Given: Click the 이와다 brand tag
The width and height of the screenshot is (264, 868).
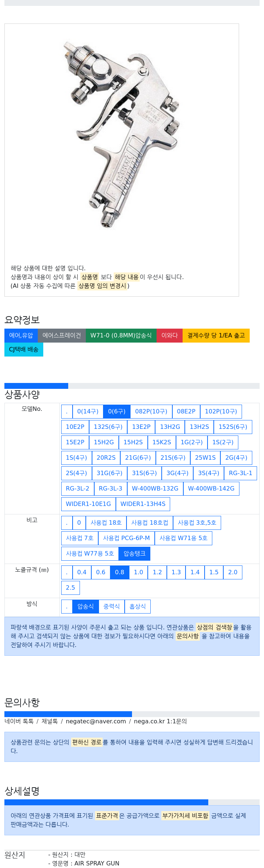Looking at the screenshot, I should click(x=169, y=336).
